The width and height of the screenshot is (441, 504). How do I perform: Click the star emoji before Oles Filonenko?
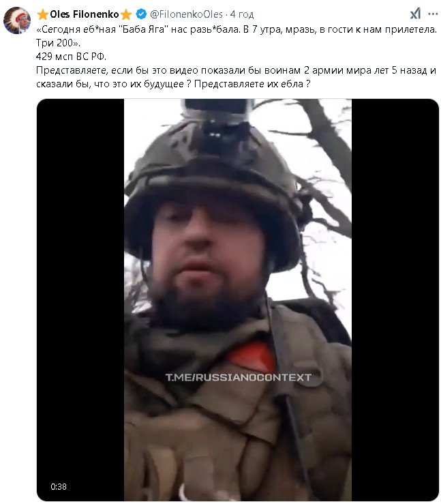click(42, 14)
